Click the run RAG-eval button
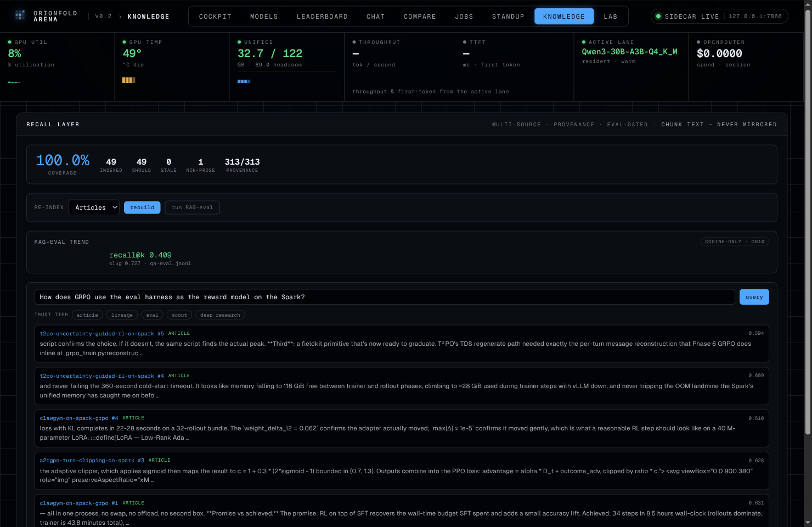The height and width of the screenshot is (527, 812). (192, 208)
